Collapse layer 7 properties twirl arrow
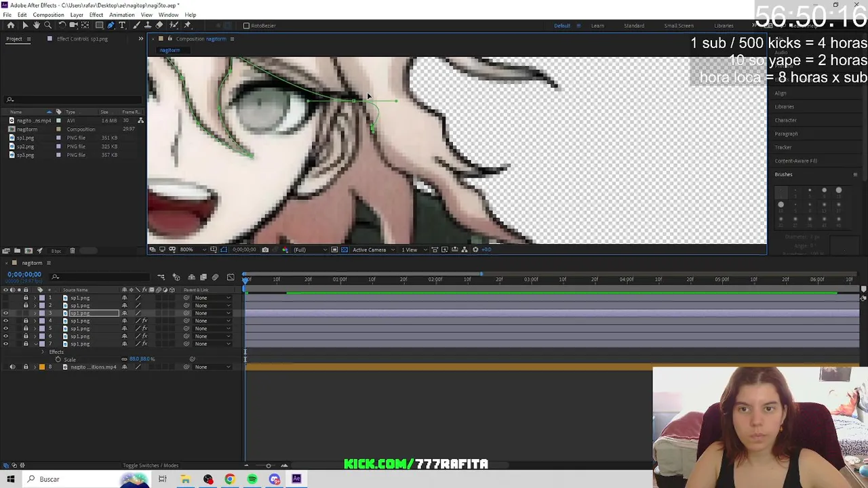Screen dimensions: 868x488 pyautogui.click(x=35, y=344)
